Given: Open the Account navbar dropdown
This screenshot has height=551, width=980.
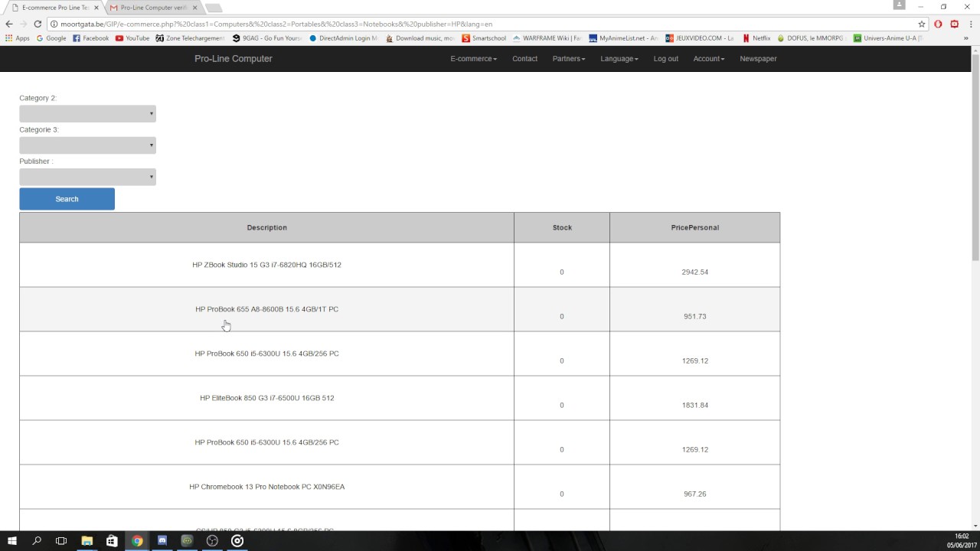Looking at the screenshot, I should point(709,59).
